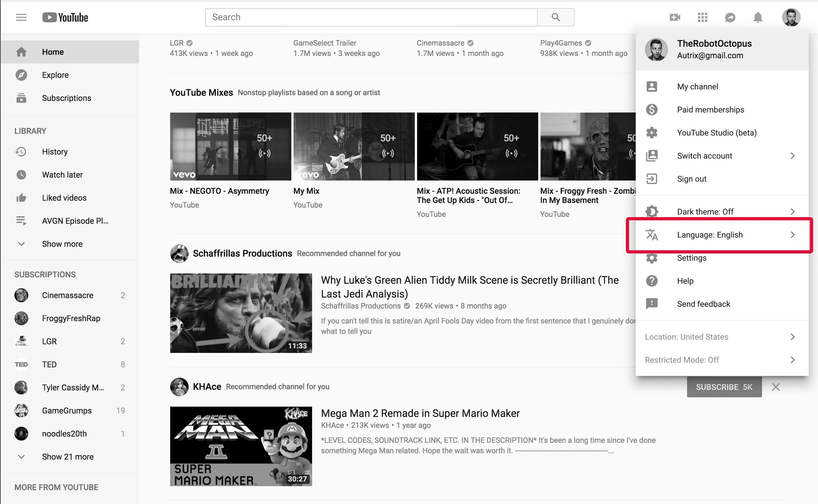This screenshot has width=818, height=504.
Task: Click the Help menu item
Action: [x=722, y=281]
